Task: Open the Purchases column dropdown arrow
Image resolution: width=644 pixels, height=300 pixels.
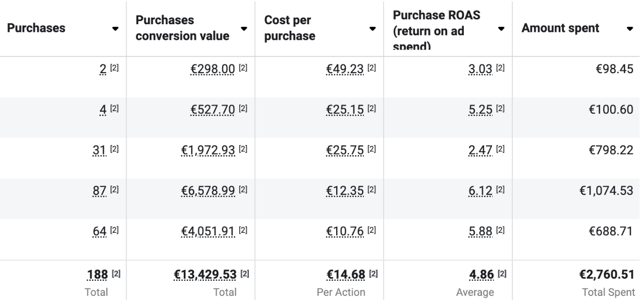Action: coord(116,29)
